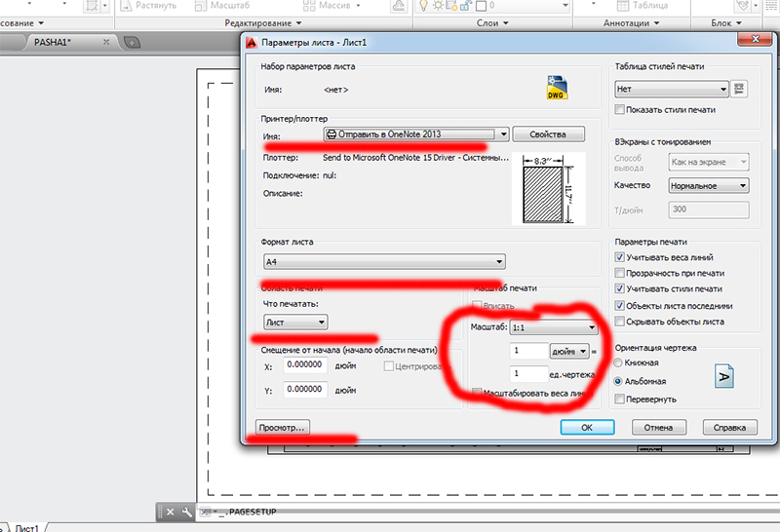Click the layer light bulb icon
Viewport: 780px width, 532px height.
pyautogui.click(x=423, y=6)
